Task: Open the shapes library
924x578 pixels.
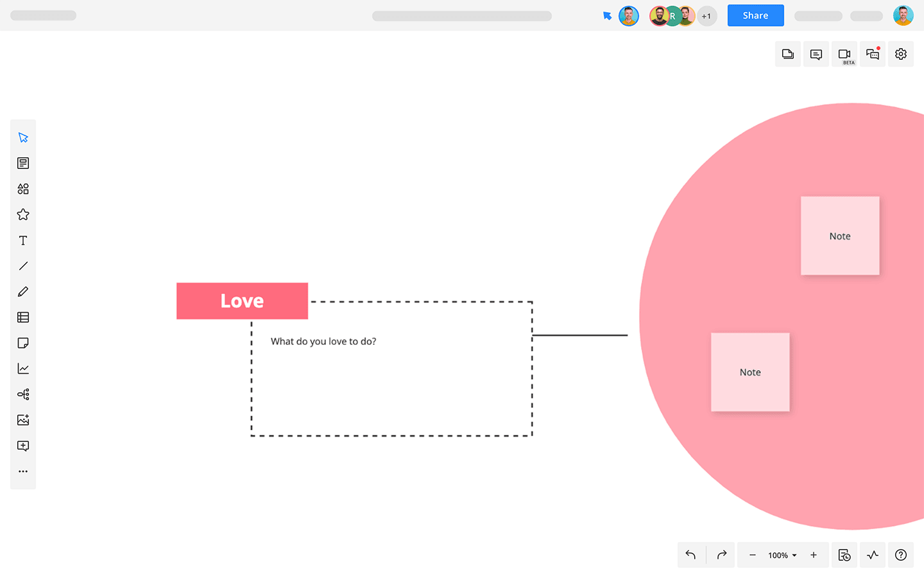Action: point(23,189)
